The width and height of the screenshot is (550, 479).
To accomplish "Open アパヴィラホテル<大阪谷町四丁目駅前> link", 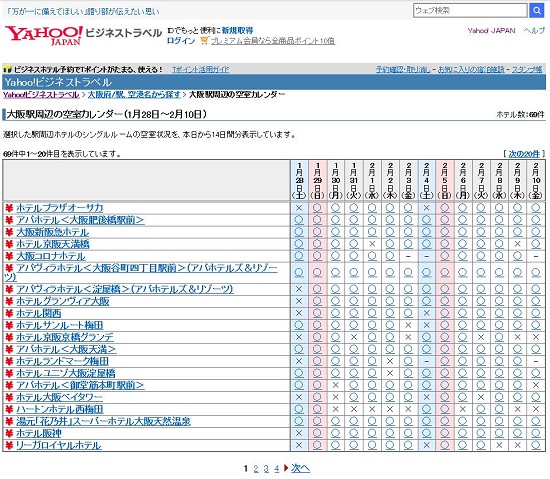I will pos(140,272).
